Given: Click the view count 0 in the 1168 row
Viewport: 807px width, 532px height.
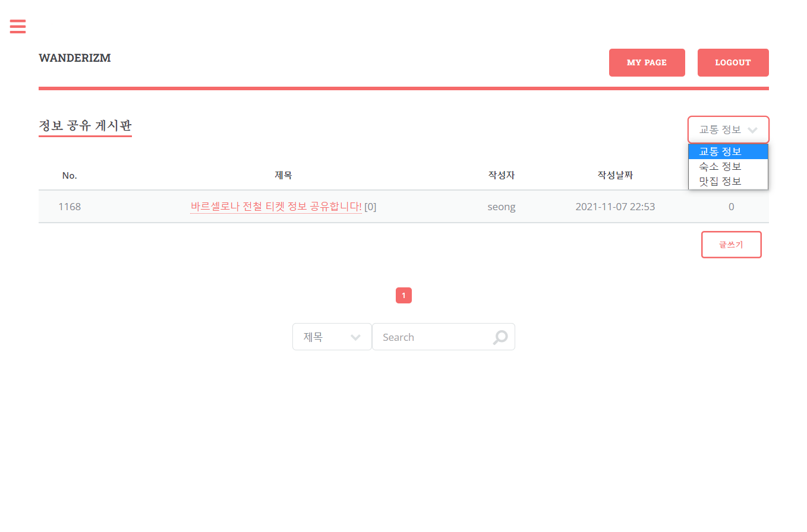Looking at the screenshot, I should click(731, 207).
